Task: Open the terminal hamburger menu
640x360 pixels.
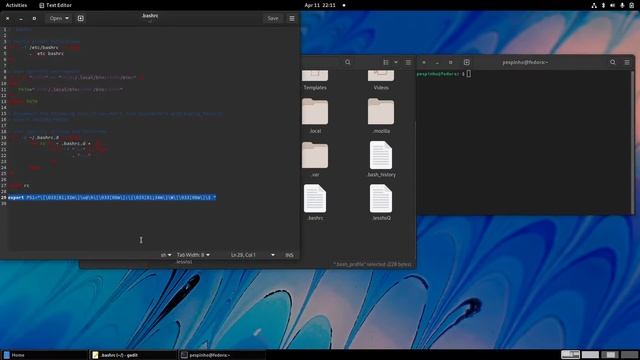Action: tap(627, 62)
